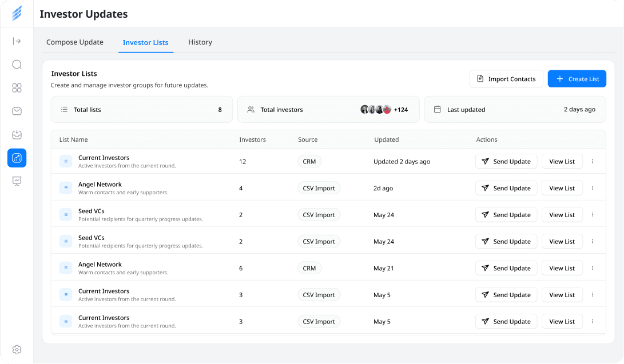This screenshot has height=364, width=624.
Task: Click the app logo icon
Action: click(x=17, y=14)
